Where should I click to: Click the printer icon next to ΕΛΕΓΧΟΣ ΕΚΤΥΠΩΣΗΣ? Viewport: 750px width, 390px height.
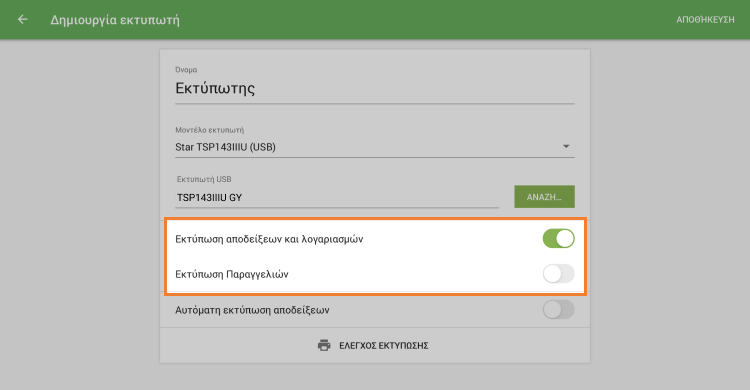click(x=324, y=345)
